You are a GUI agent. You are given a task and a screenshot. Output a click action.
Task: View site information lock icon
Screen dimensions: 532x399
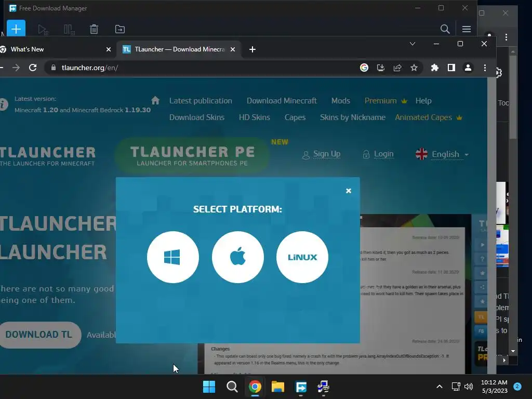click(x=54, y=68)
